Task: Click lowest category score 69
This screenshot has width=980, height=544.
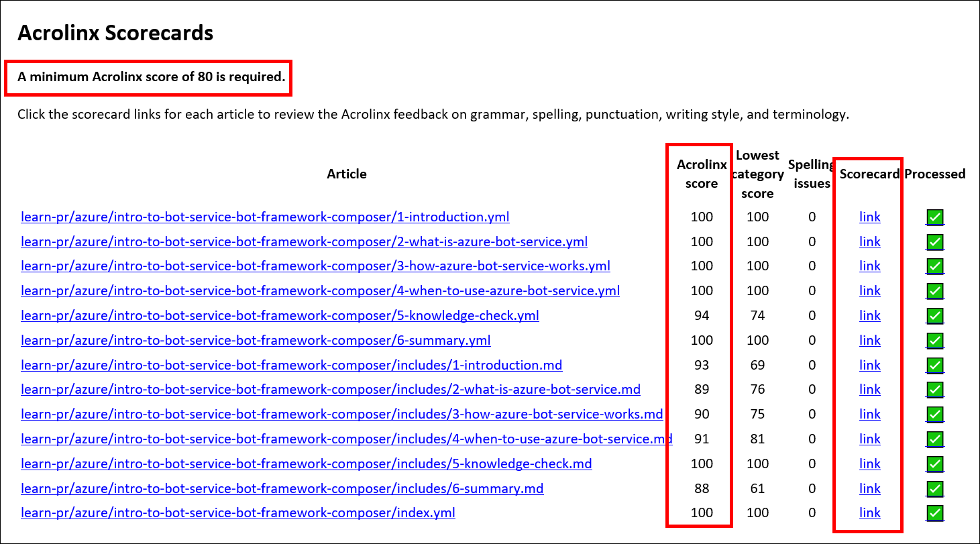Action: [x=757, y=365]
